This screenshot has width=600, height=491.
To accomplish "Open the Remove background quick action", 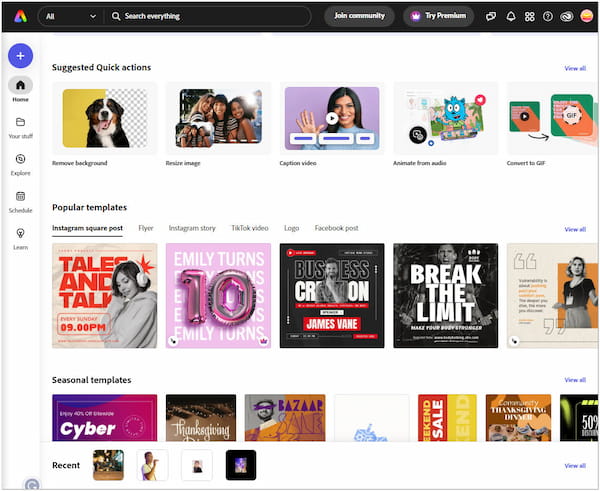I will [104, 120].
